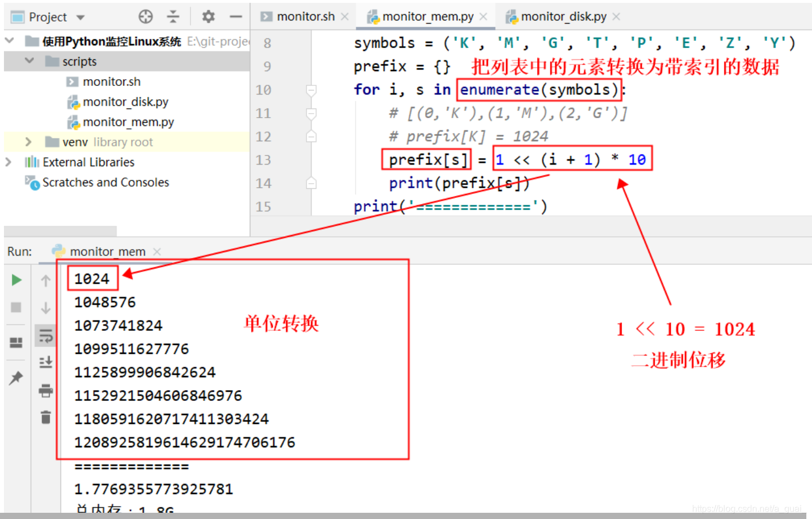The image size is (812, 519).
Task: Click the Project panel horizontal scrollbar
Action: [61, 231]
